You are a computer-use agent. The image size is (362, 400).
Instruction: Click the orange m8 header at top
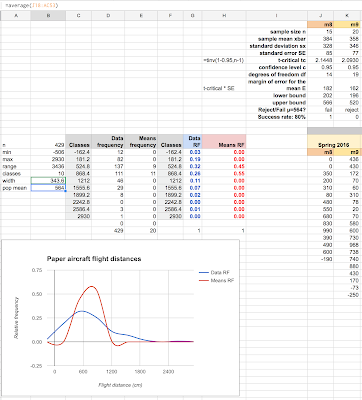point(320,24)
